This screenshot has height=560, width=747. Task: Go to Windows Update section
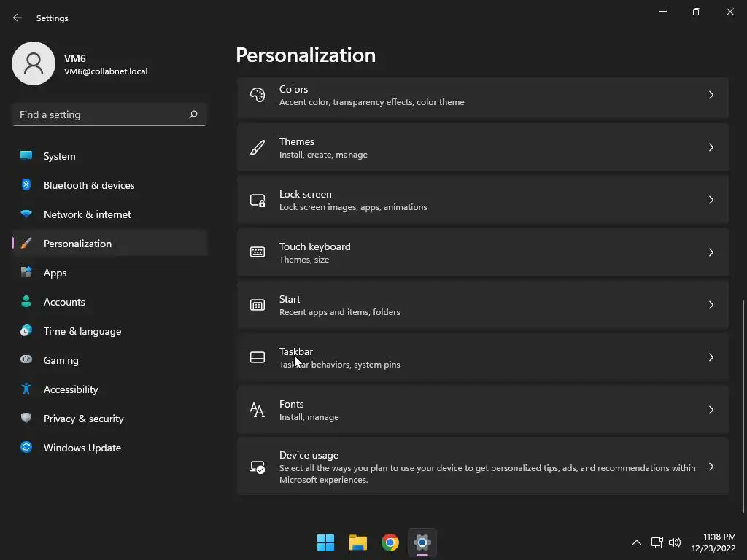point(82,448)
